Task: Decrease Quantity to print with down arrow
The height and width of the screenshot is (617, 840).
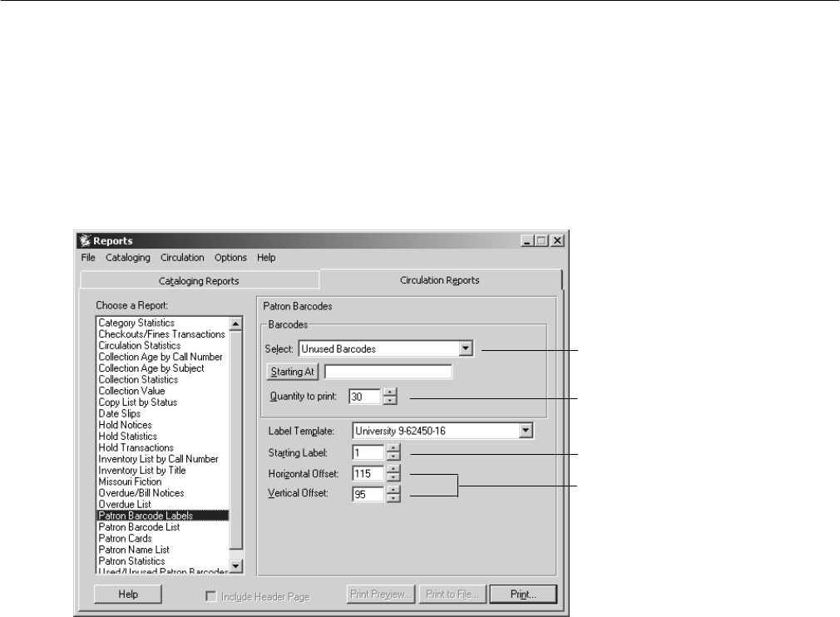Action: pyautogui.click(x=391, y=401)
